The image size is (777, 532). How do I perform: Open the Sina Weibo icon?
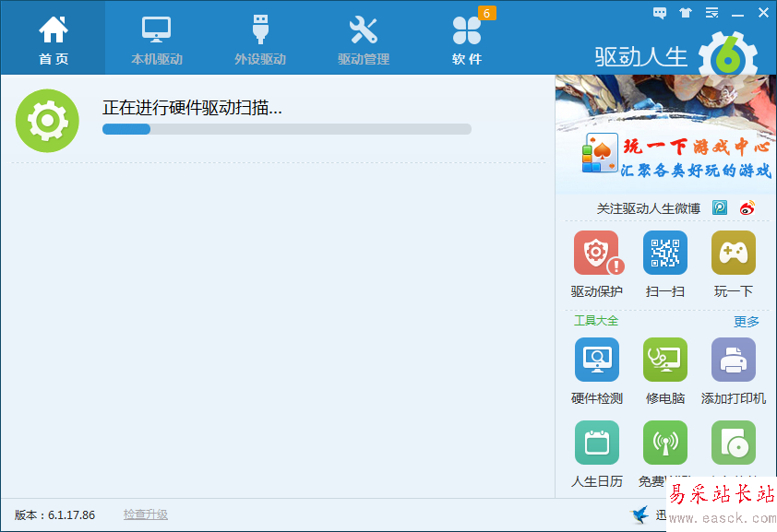[x=747, y=207]
